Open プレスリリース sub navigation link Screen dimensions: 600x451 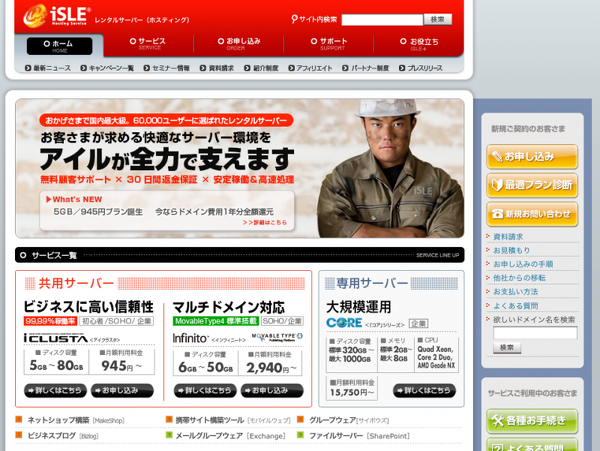point(421,68)
